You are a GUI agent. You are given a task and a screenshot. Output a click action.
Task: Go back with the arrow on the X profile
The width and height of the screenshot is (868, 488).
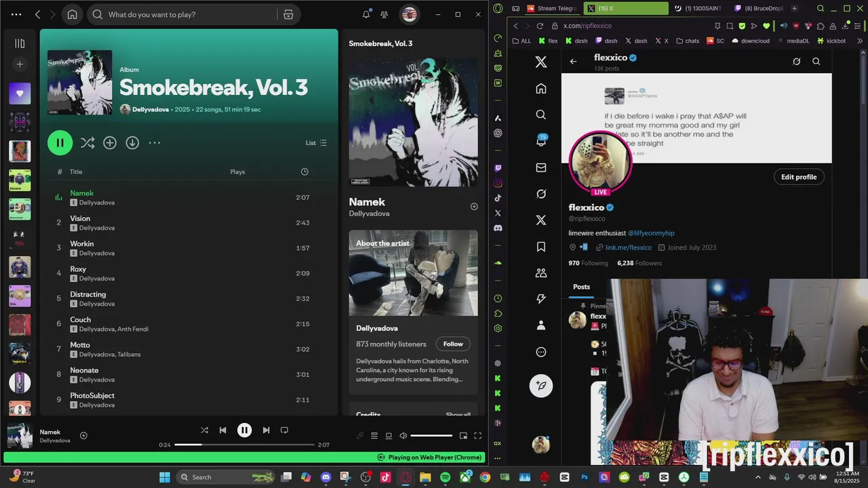coord(573,61)
